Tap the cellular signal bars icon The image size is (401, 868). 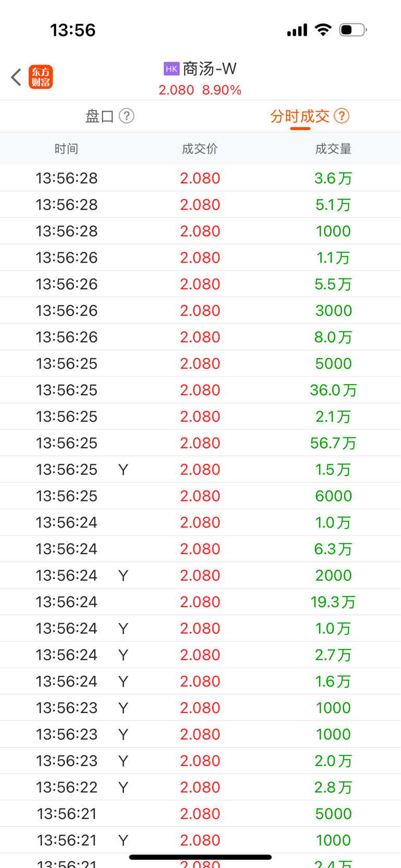(x=297, y=30)
